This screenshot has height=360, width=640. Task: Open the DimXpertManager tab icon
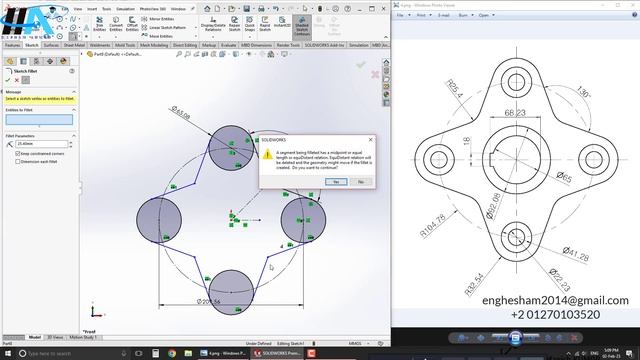point(50,61)
